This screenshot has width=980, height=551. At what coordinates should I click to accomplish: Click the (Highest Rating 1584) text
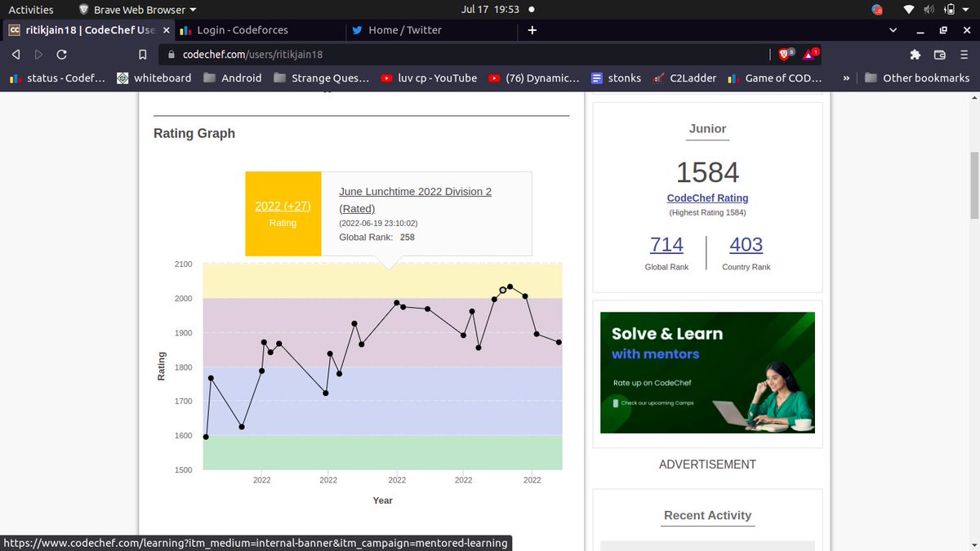(707, 213)
